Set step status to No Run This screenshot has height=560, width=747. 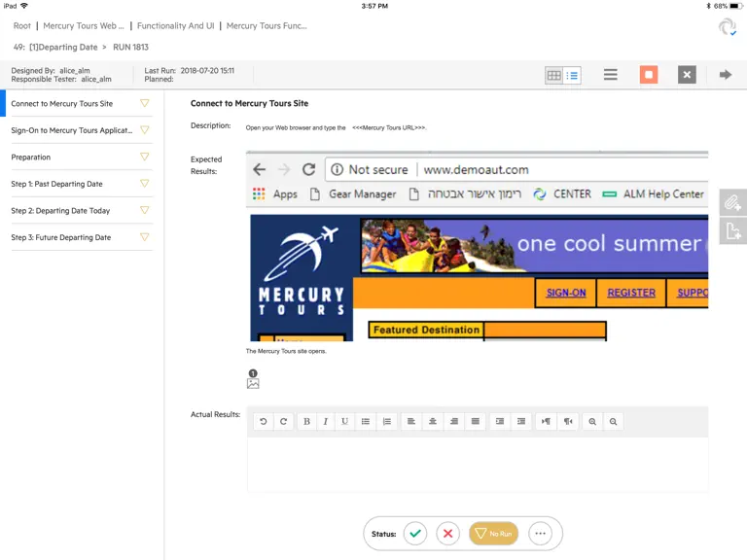[493, 534]
